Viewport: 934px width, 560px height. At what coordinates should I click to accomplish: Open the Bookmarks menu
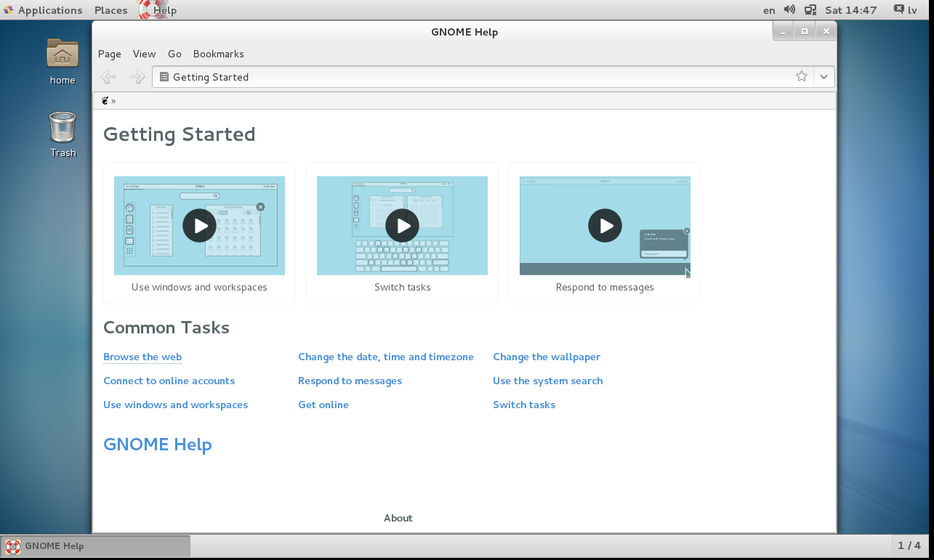[219, 54]
